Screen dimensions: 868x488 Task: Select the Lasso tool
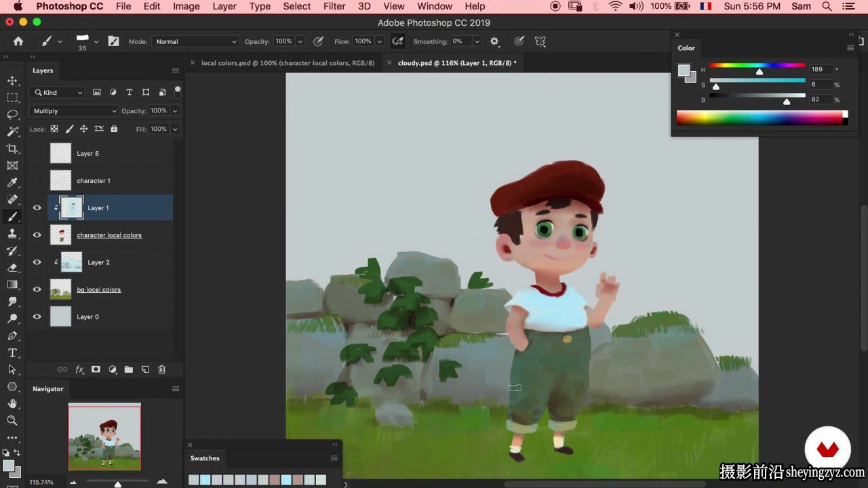(12, 115)
